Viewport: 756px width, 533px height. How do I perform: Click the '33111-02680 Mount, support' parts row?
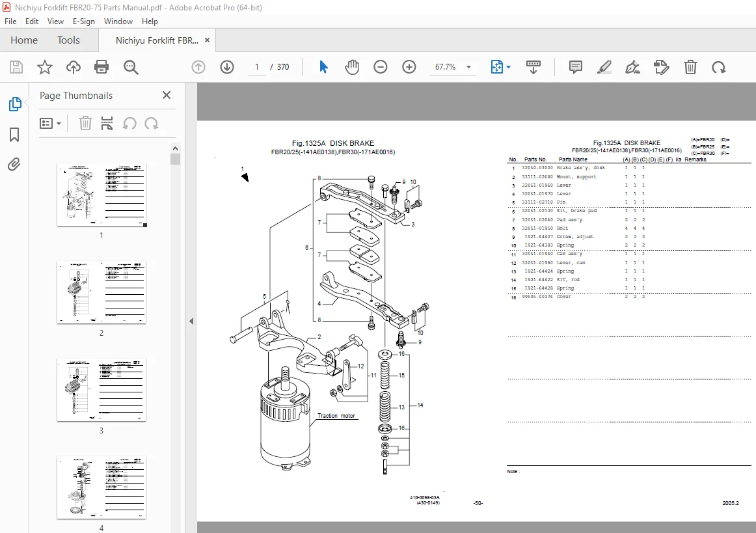click(x=629, y=177)
